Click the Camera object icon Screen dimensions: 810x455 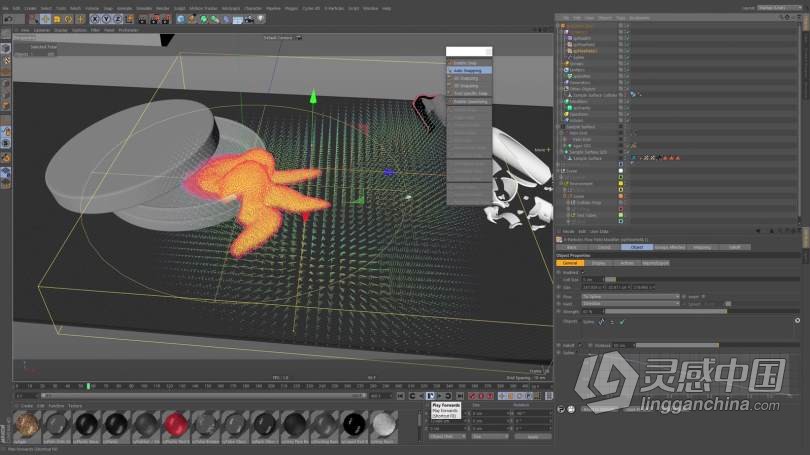249,19
